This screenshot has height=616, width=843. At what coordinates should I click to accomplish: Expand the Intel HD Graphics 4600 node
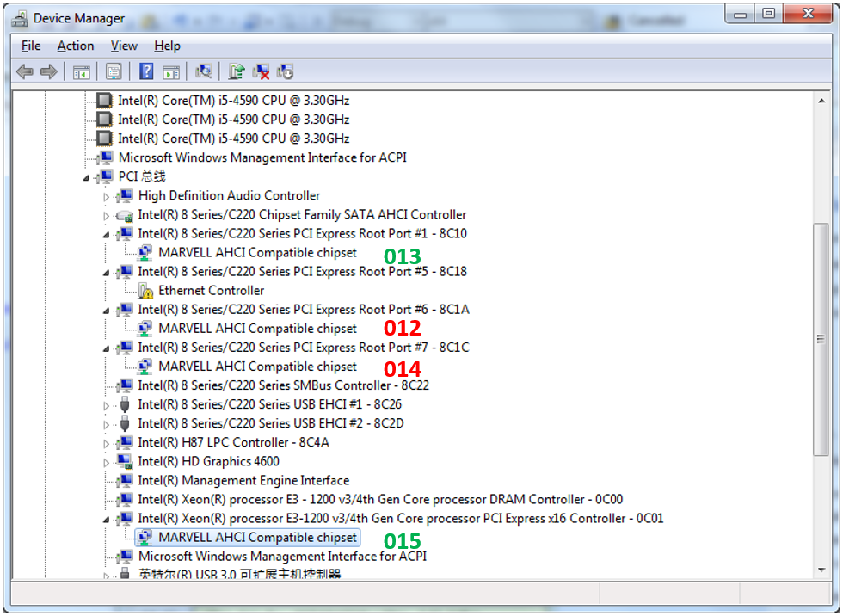point(106,463)
